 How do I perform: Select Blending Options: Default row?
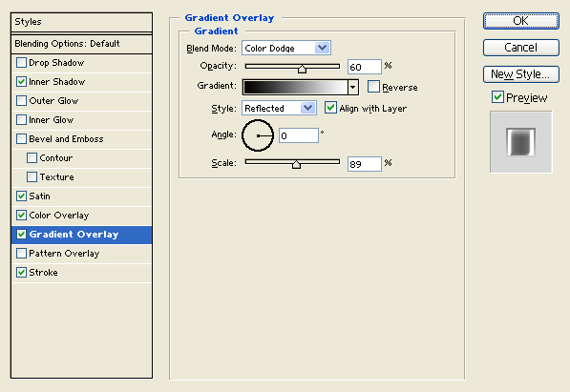pos(81,44)
